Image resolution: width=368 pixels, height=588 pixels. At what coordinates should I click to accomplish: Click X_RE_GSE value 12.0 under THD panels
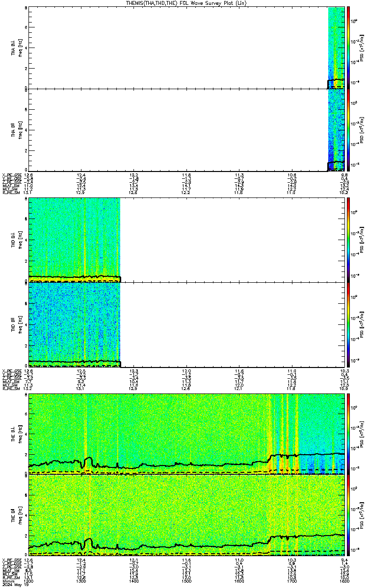click(186, 370)
